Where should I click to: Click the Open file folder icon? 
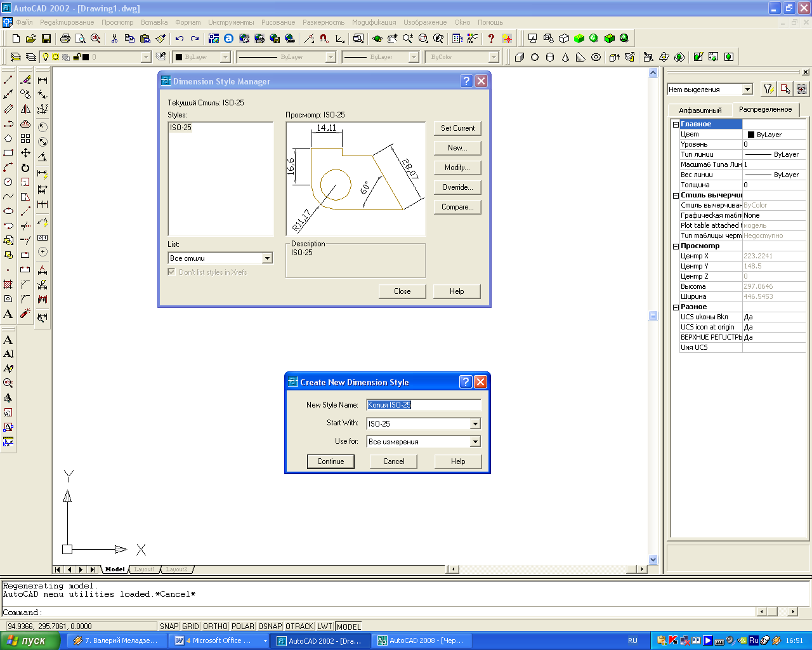(31, 39)
